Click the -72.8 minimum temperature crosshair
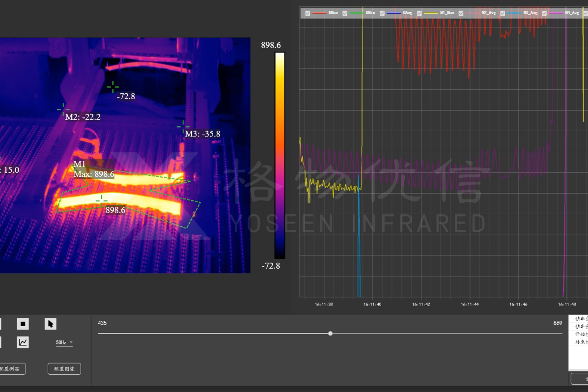The width and height of the screenshot is (588, 392). click(112, 87)
